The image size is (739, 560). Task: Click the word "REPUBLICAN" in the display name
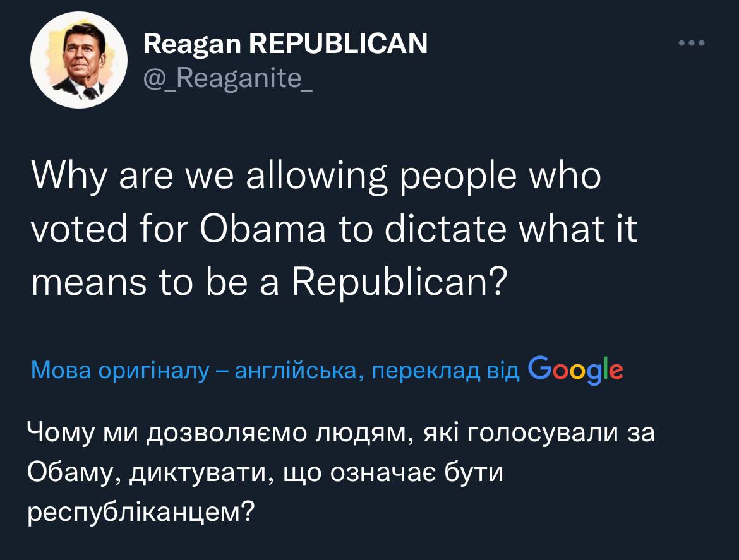339,44
